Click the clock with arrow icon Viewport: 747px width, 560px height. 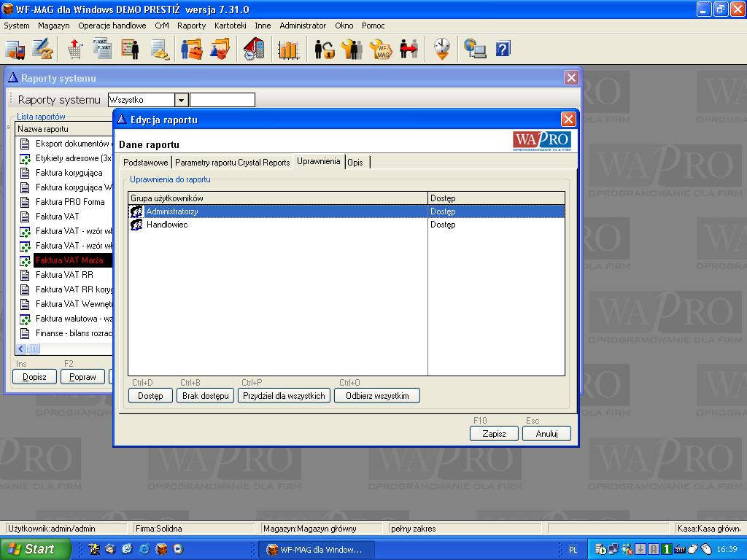pyautogui.click(x=442, y=50)
